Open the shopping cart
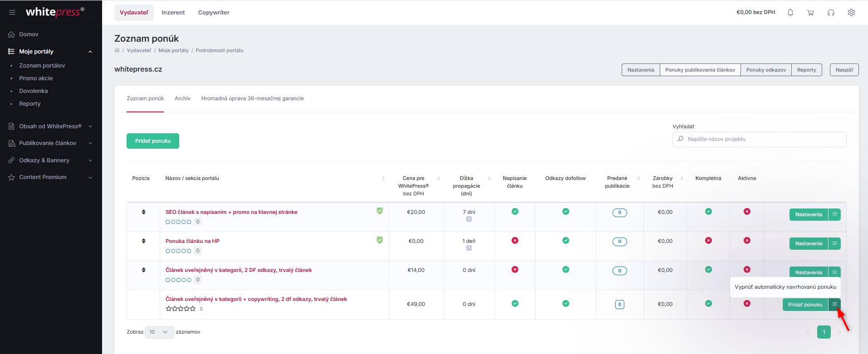 click(x=810, y=13)
